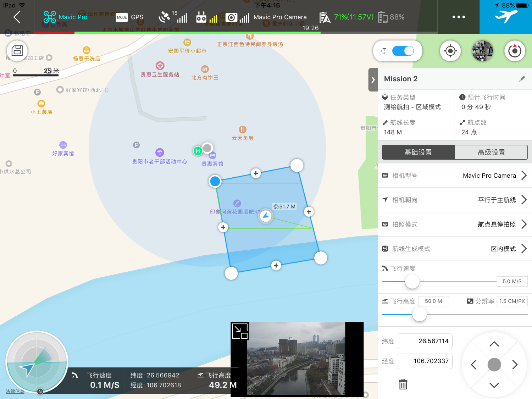Viewport: 532px width, 399px height.
Task: Open 拍照模式 capture mode options
Action: pos(455,225)
